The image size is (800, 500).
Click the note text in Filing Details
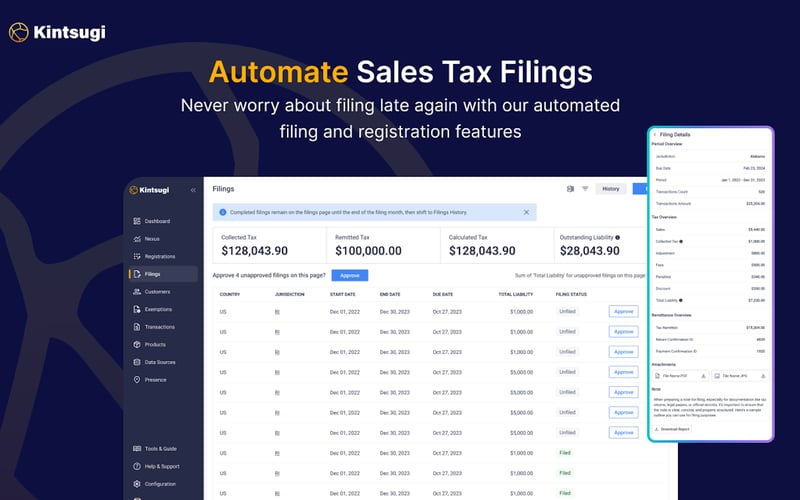[710, 407]
